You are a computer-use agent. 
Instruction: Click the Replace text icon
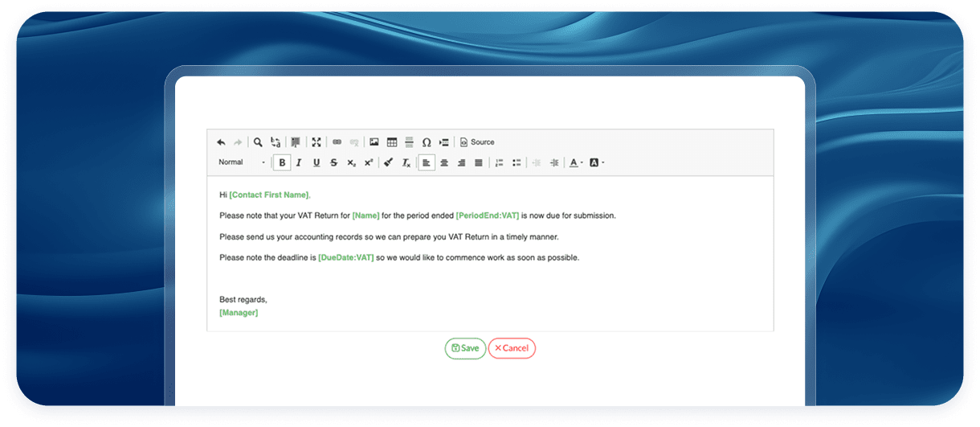(276, 142)
